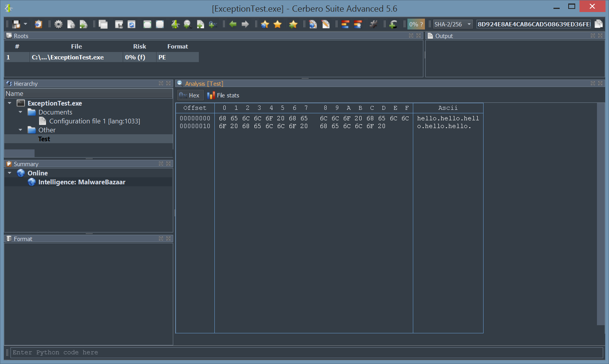The height and width of the screenshot is (364, 609).
Task: Select Configuration file 1 [lang:1033]
Action: [x=94, y=121]
